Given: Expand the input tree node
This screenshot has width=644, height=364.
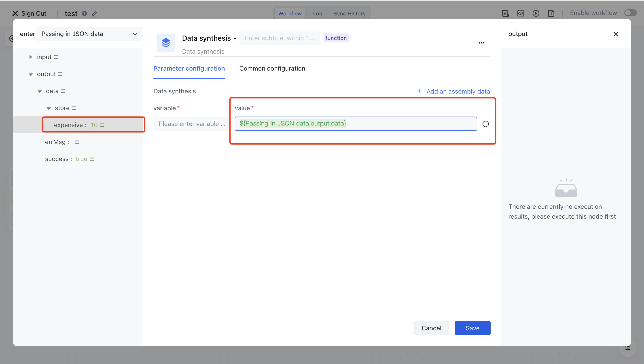Looking at the screenshot, I should (x=31, y=57).
